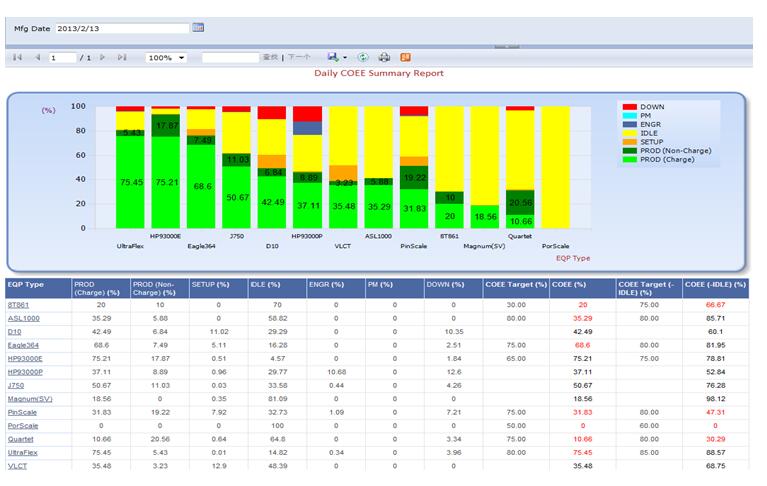Click the orange data feed icon
The image size is (767, 486).
[405, 58]
